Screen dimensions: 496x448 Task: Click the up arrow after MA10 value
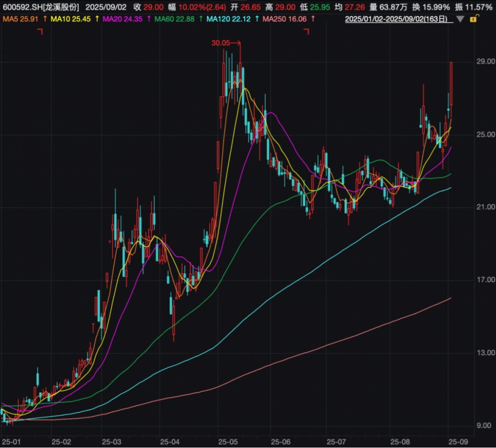pyautogui.click(x=96, y=19)
